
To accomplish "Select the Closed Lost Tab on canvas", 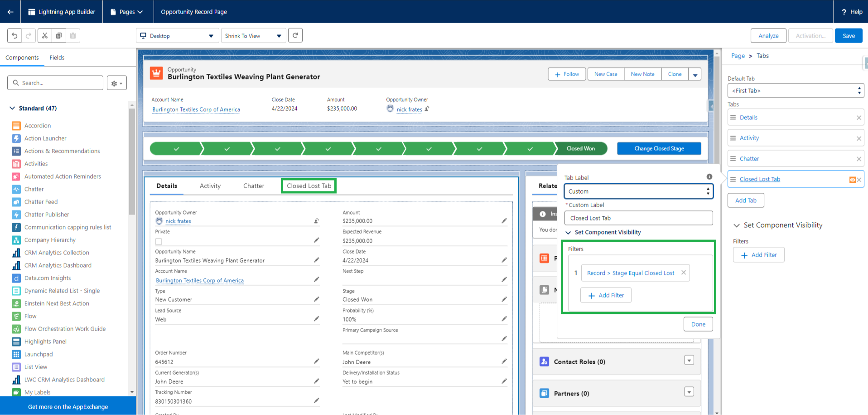I will coord(309,186).
